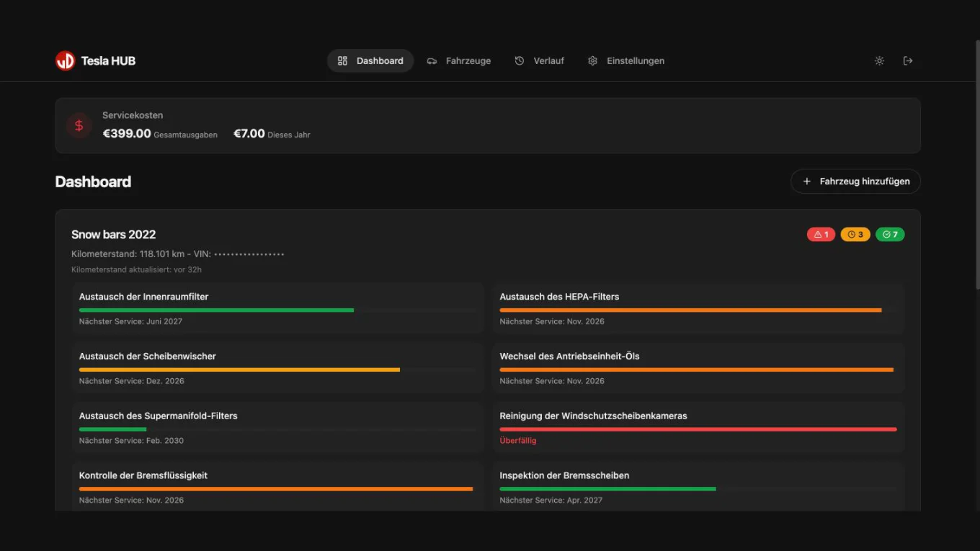Open the Austausch des HEPA-Filters service card
The width and height of the screenshot is (980, 551).
(698, 308)
